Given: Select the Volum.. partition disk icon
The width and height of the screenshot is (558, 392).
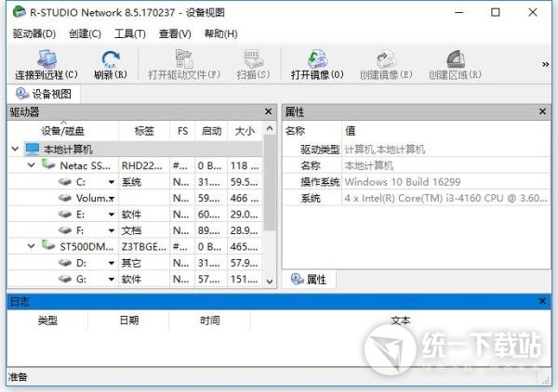Looking at the screenshot, I should click(x=65, y=198).
